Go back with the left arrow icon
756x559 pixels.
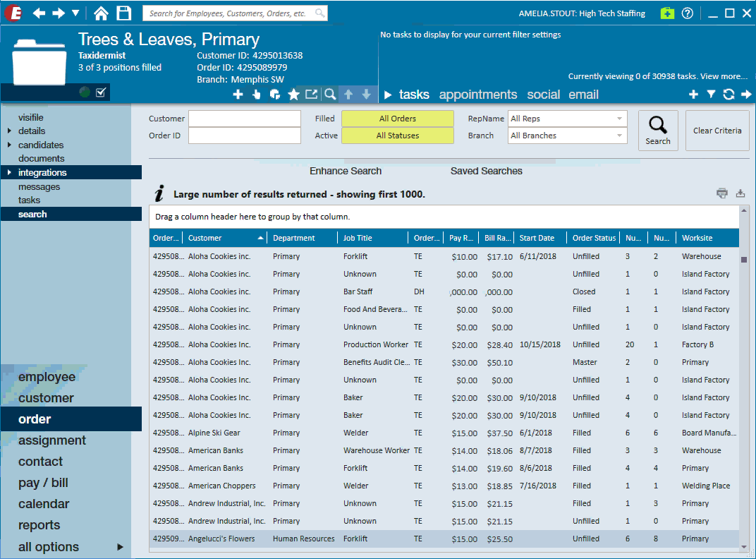pos(39,13)
